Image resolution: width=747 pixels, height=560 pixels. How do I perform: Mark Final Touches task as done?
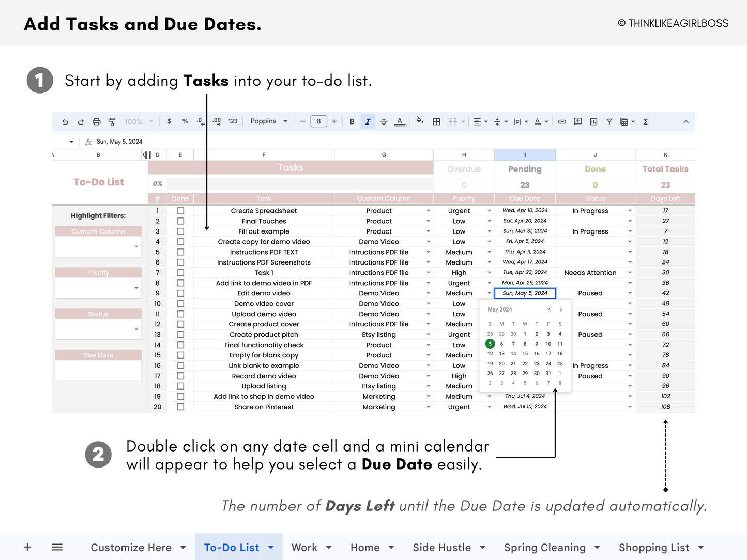point(180,221)
